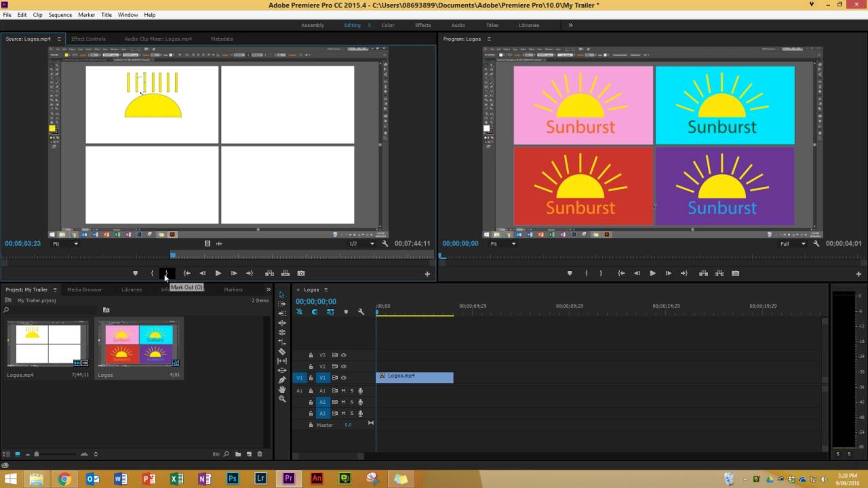Image resolution: width=868 pixels, height=488 pixels.
Task: Export frame from the Program monitor
Action: [736, 273]
